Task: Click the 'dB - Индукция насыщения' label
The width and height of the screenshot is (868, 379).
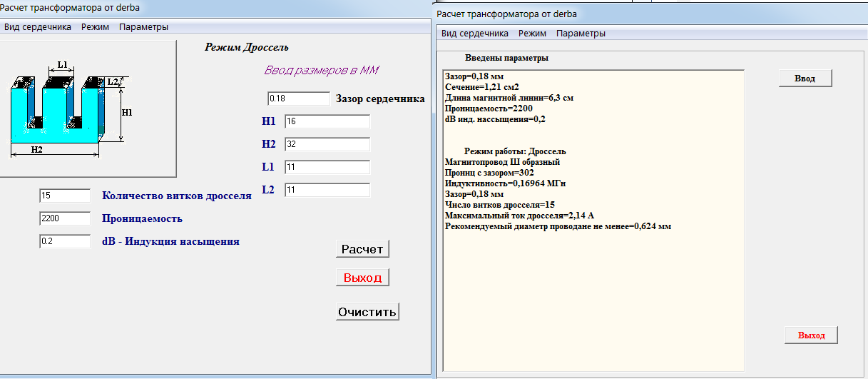Action: (170, 241)
